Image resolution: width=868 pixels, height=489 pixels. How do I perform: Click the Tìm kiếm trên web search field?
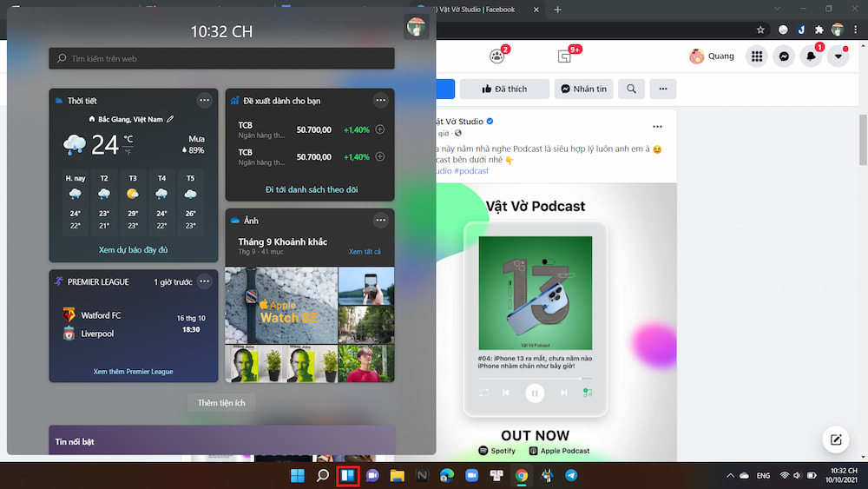point(221,59)
